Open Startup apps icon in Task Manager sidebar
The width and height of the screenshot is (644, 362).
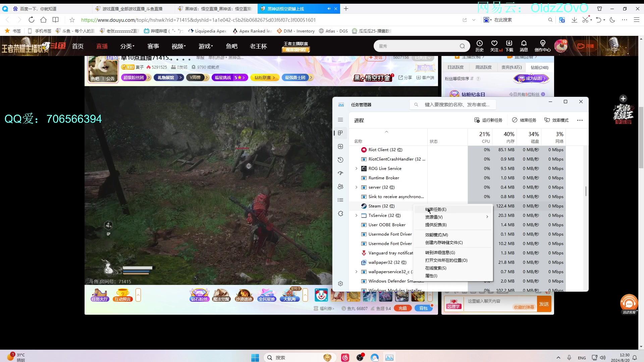pyautogui.click(x=340, y=173)
